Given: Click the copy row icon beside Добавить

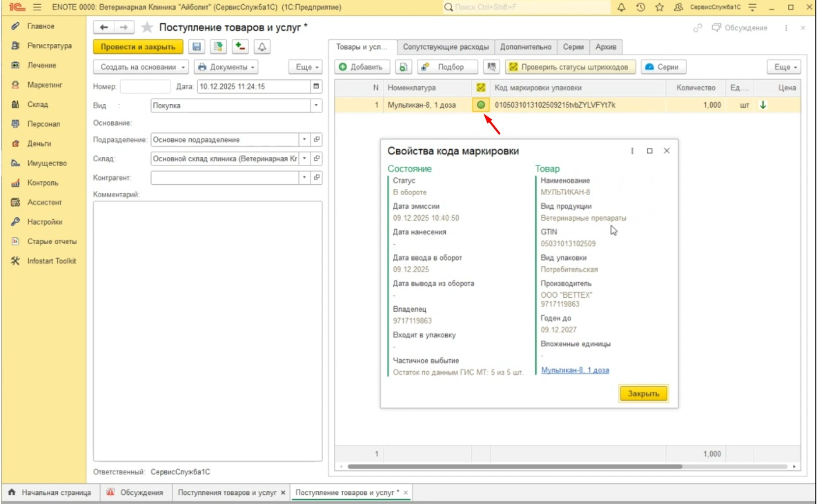Looking at the screenshot, I should click(x=403, y=67).
